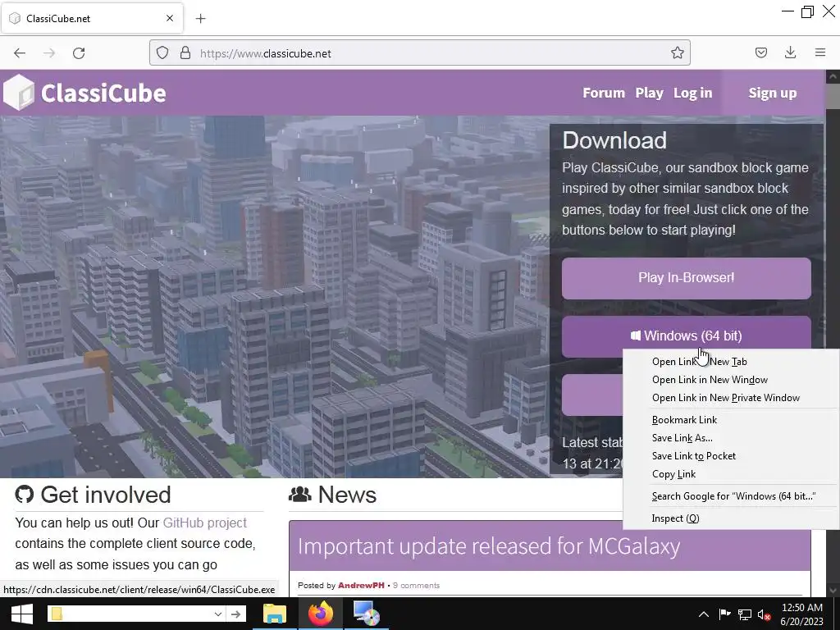Open the Log in link
The image size is (840, 630).
tap(692, 94)
